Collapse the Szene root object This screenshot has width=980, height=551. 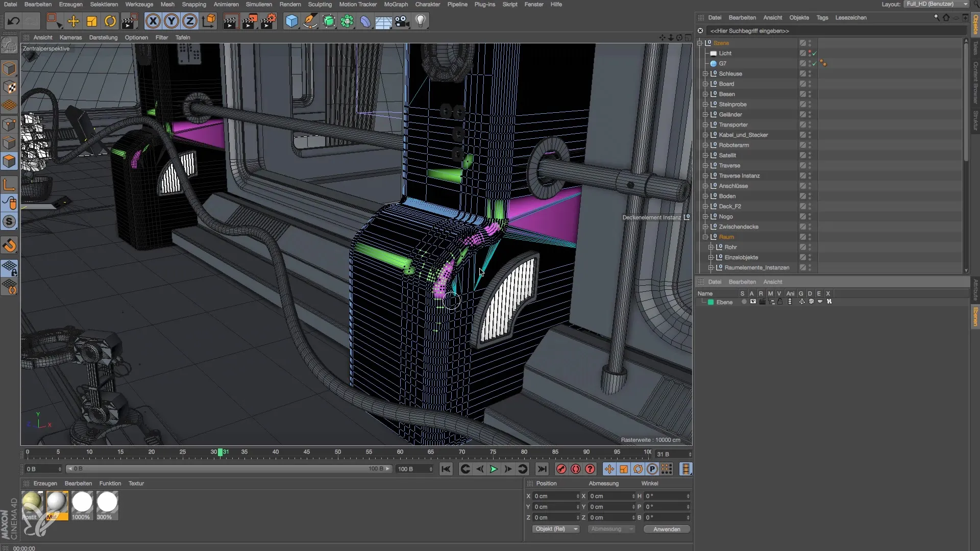click(700, 43)
